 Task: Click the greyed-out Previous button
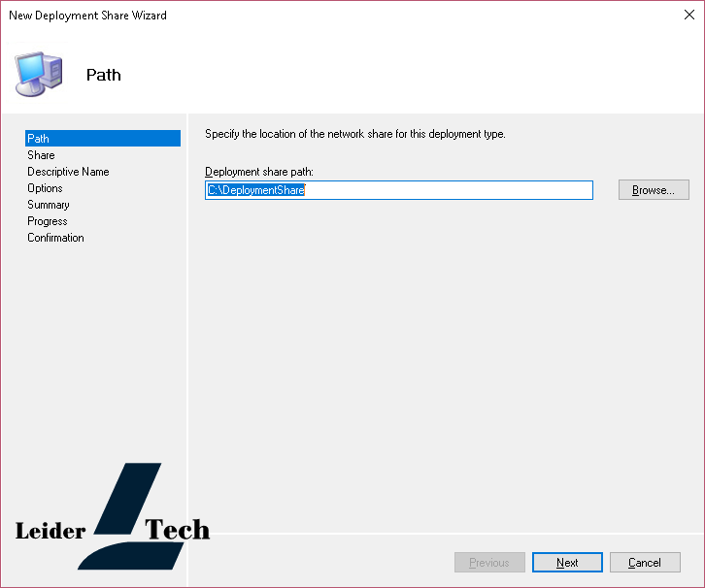489,563
